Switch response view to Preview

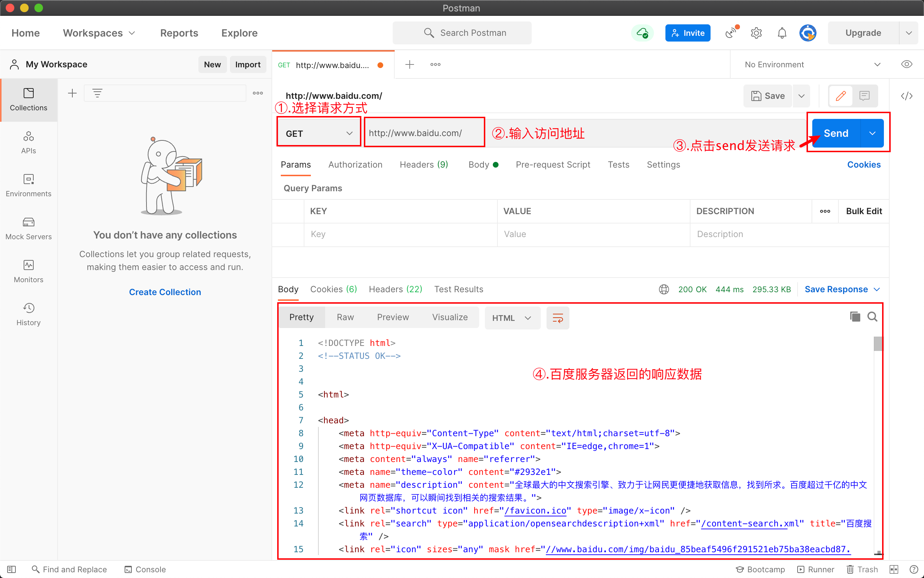(x=393, y=317)
